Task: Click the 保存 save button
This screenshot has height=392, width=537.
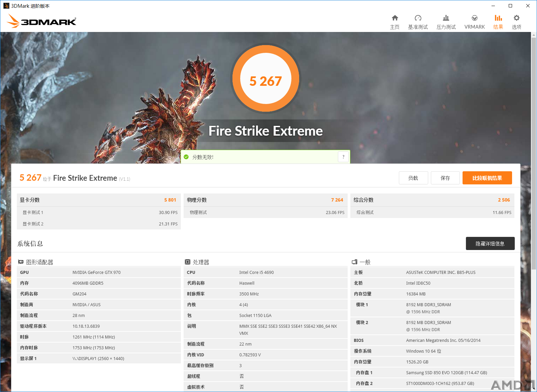Action: 445,178
